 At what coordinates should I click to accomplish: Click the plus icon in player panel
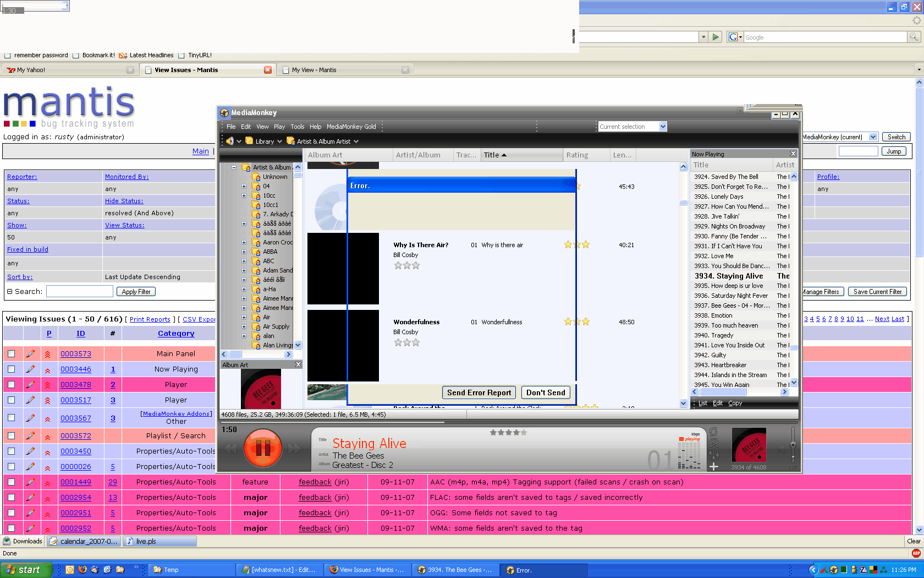coord(714,467)
